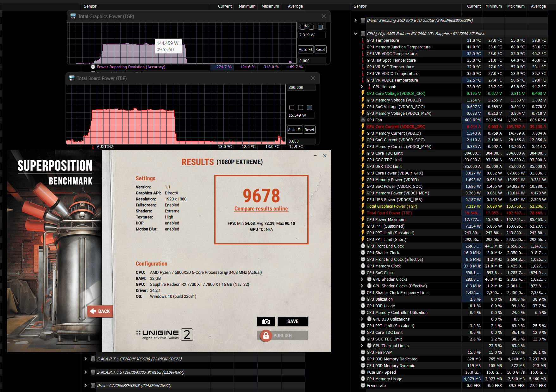Viewport: 556px width, 392px height.
Task: Toggle first checkbox in Total Graphics Power graph
Action: [x=303, y=27]
